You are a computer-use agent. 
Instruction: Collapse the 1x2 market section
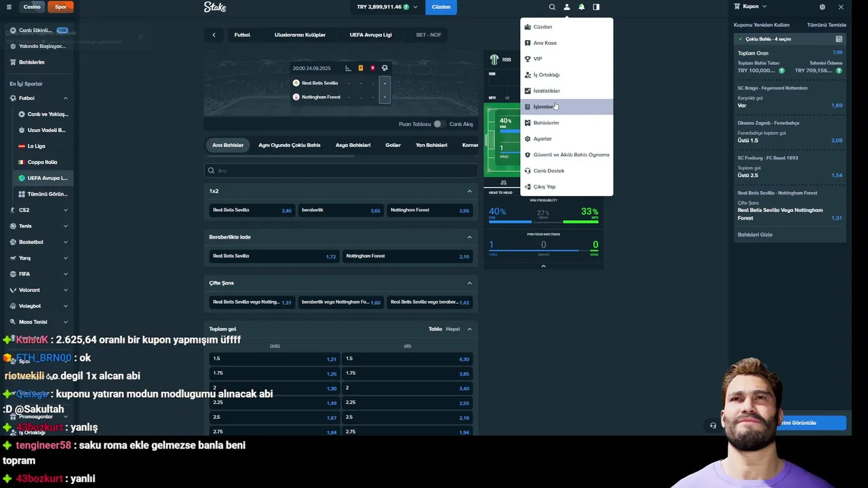pos(469,191)
